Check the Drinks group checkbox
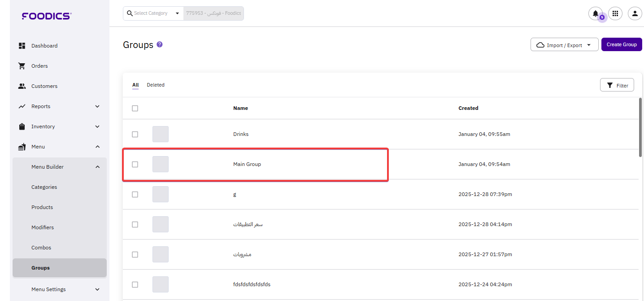The width and height of the screenshot is (644, 301). [x=135, y=134]
